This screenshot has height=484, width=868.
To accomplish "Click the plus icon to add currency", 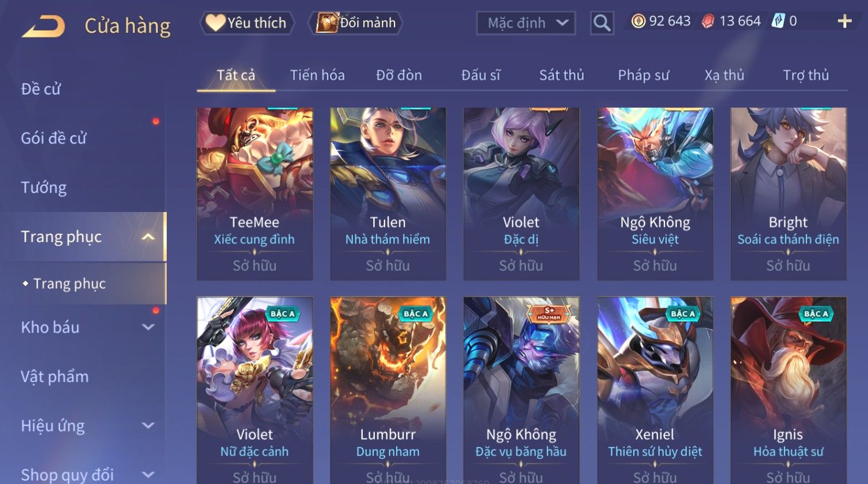I will point(844,22).
